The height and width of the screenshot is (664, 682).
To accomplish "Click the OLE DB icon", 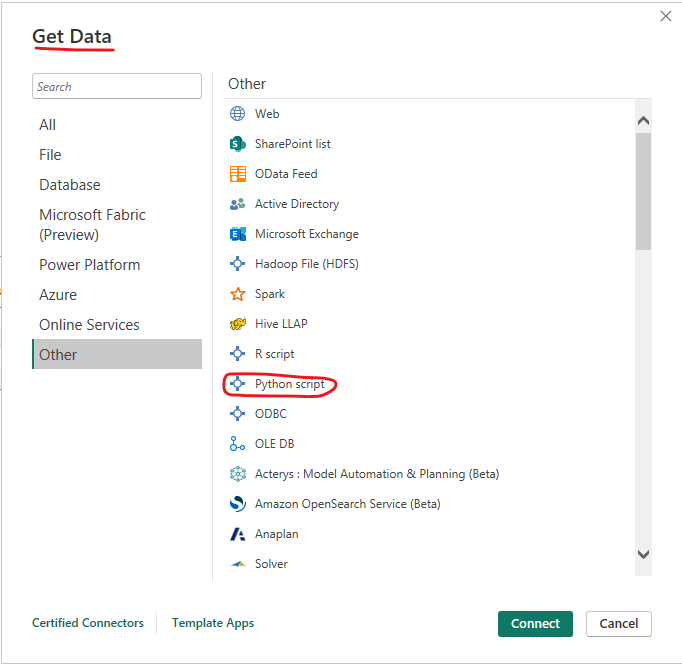I will pyautogui.click(x=237, y=444).
